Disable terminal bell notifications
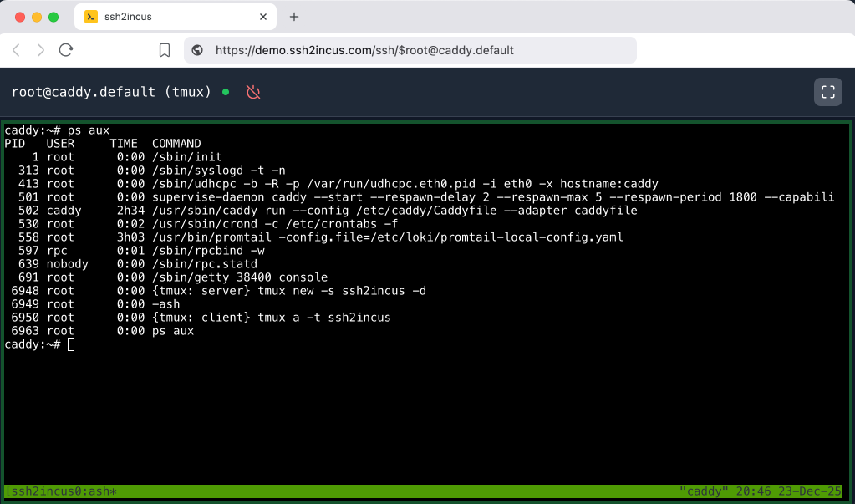The image size is (855, 504). coord(253,92)
